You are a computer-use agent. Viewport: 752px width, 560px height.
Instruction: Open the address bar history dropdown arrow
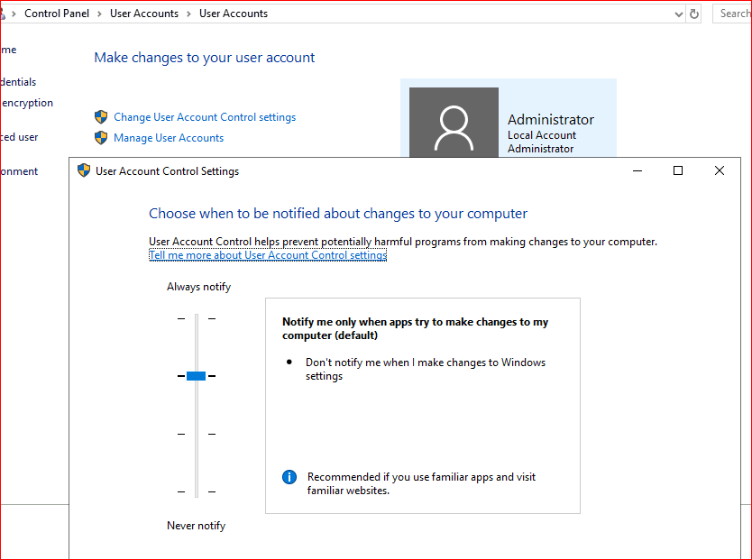click(x=678, y=14)
